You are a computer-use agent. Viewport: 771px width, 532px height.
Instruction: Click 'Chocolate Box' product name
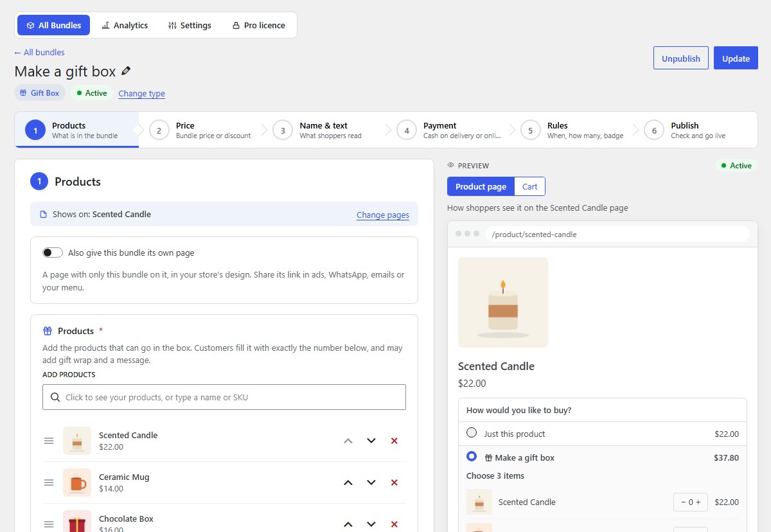126,519
